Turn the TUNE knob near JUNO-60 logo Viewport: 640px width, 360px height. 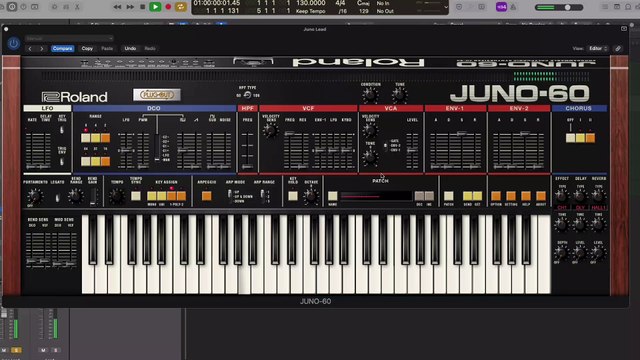tap(400, 96)
